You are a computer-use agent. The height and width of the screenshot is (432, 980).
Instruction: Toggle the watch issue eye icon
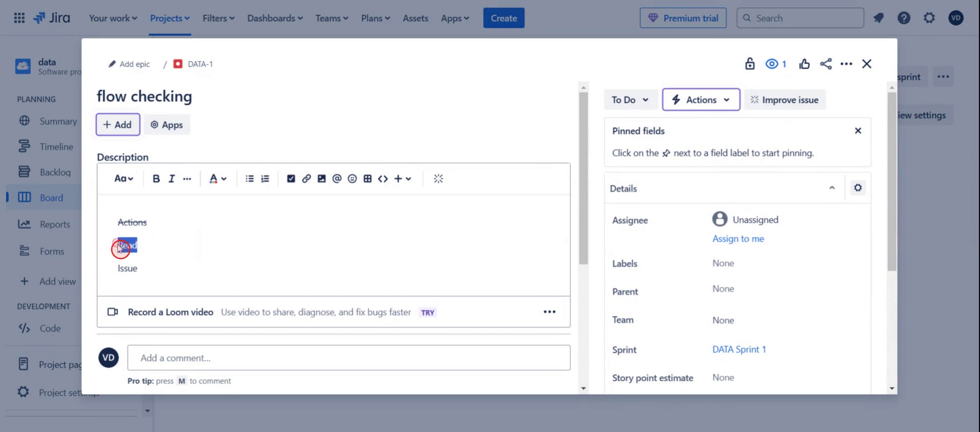(772, 64)
